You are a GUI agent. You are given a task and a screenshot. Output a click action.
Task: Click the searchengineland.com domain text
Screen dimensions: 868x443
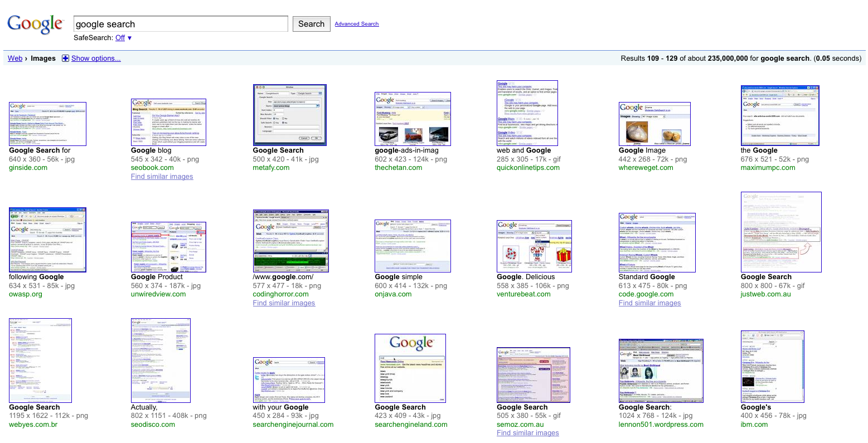pyautogui.click(x=411, y=425)
